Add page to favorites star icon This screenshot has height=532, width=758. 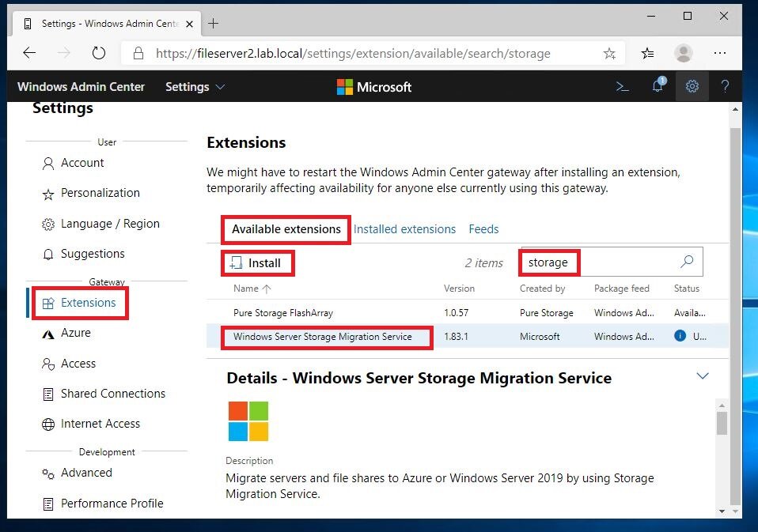[x=609, y=53]
